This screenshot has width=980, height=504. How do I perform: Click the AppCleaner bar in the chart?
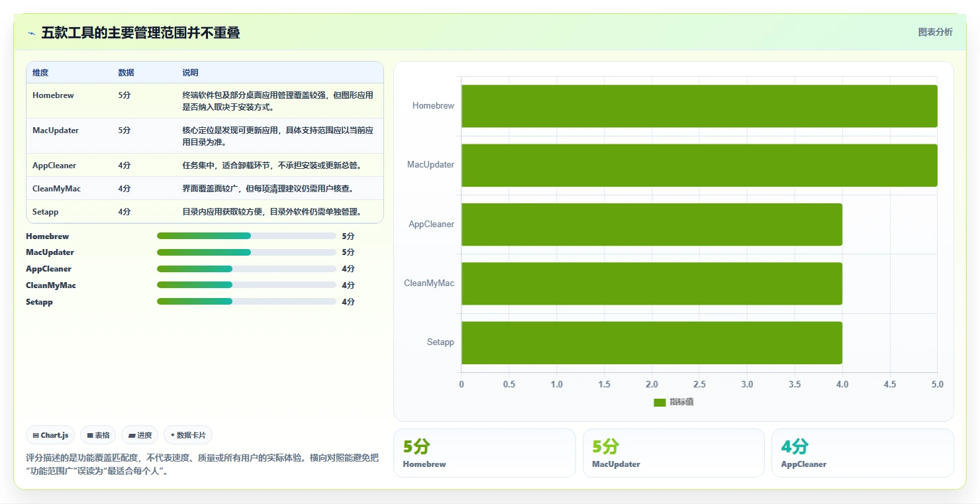(652, 225)
